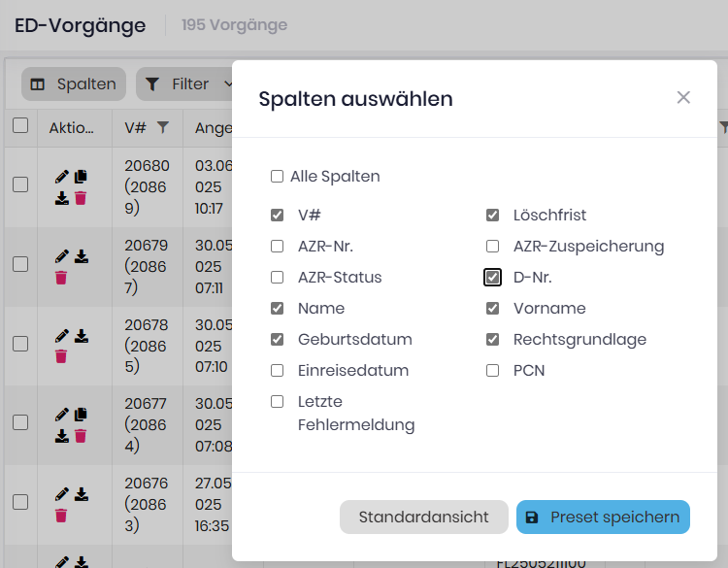728x568 pixels.
Task: Check the Alle Spalten checkbox
Action: (278, 177)
